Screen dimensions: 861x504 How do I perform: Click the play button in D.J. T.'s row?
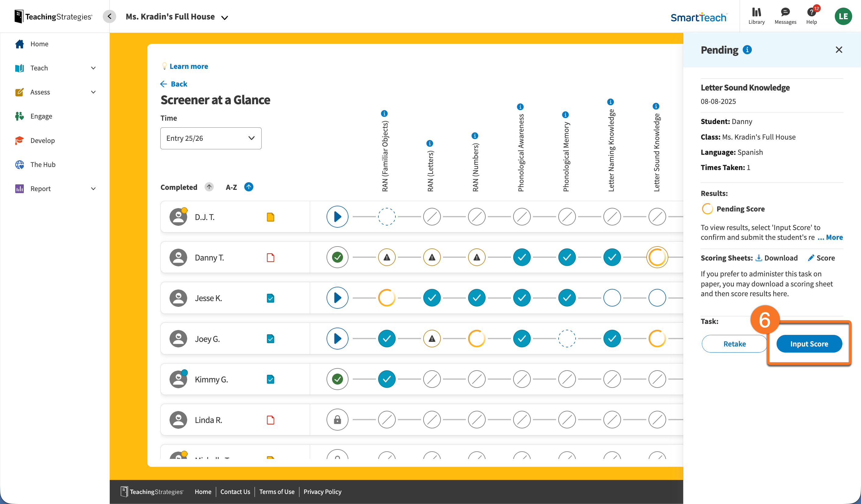[337, 216]
